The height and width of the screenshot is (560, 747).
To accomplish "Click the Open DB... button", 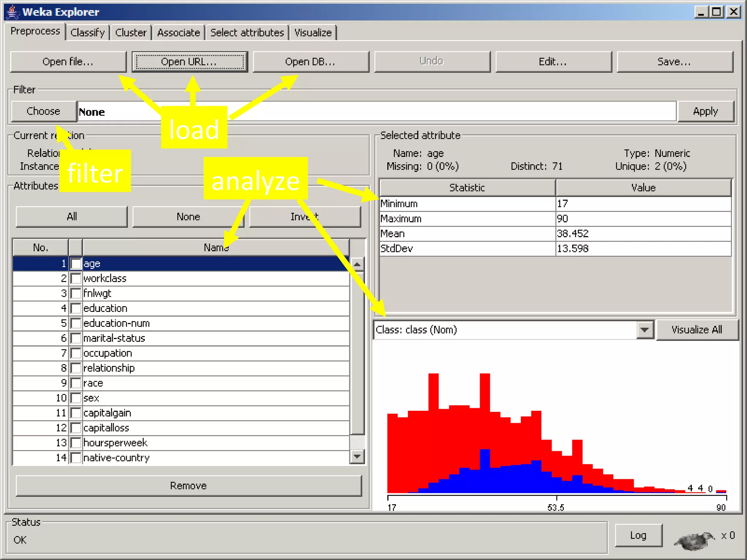I will tap(311, 62).
